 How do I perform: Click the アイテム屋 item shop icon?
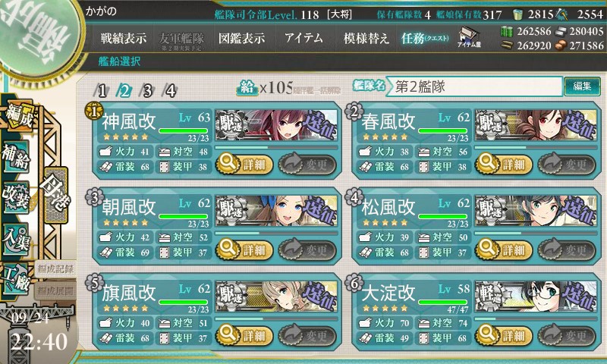pyautogui.click(x=469, y=38)
